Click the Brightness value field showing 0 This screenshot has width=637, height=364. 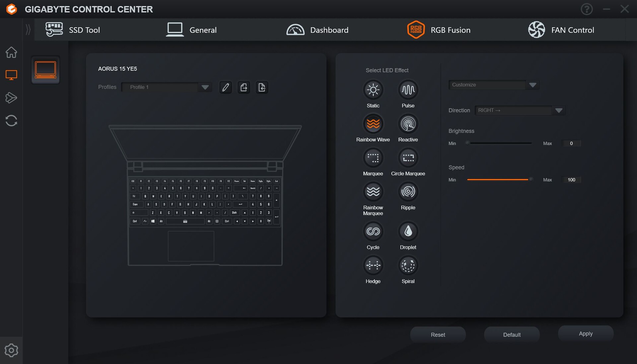(x=571, y=143)
